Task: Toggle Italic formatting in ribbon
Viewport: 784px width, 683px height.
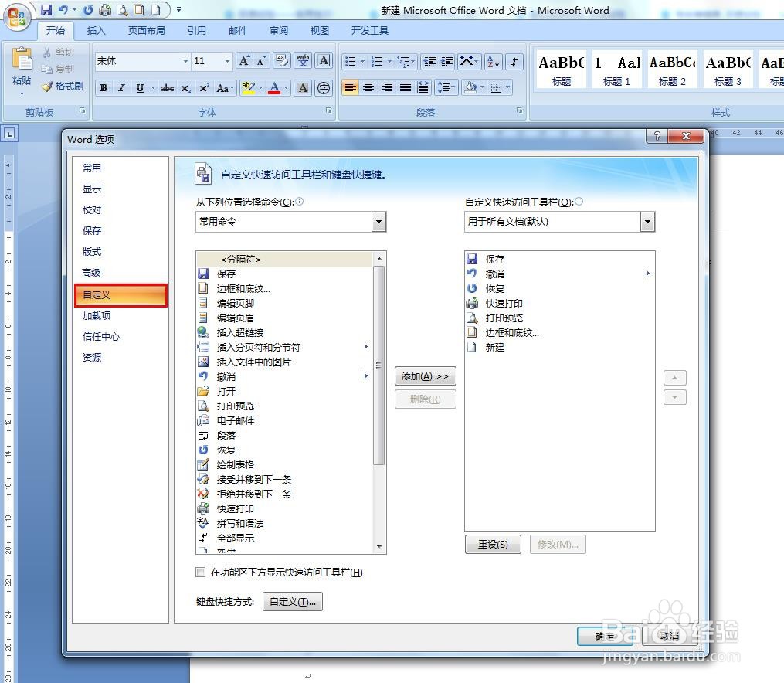Action: pyautogui.click(x=121, y=88)
